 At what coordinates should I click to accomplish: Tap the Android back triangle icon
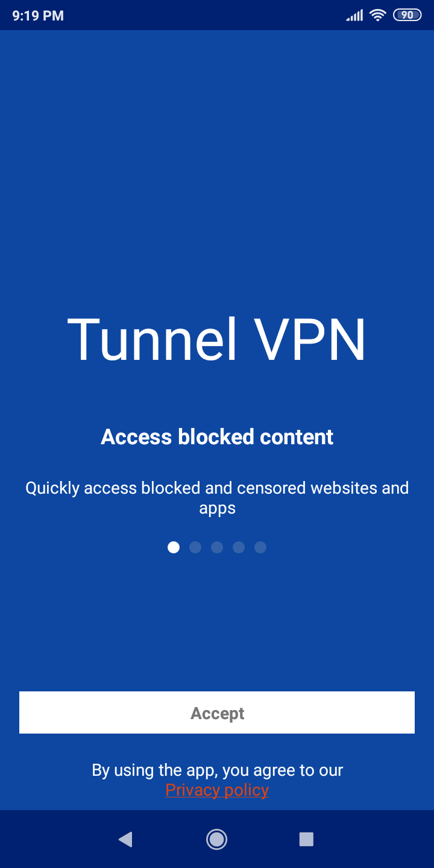pos(125,839)
